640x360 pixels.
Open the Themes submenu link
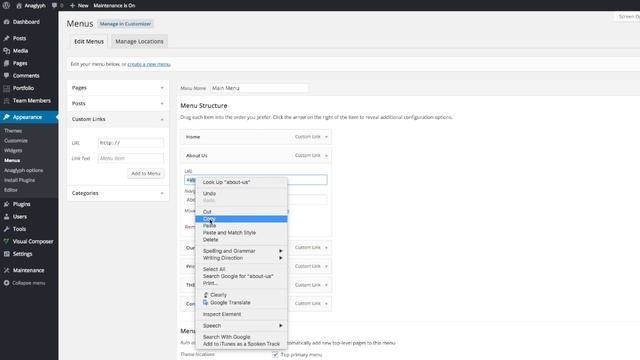[x=13, y=131]
